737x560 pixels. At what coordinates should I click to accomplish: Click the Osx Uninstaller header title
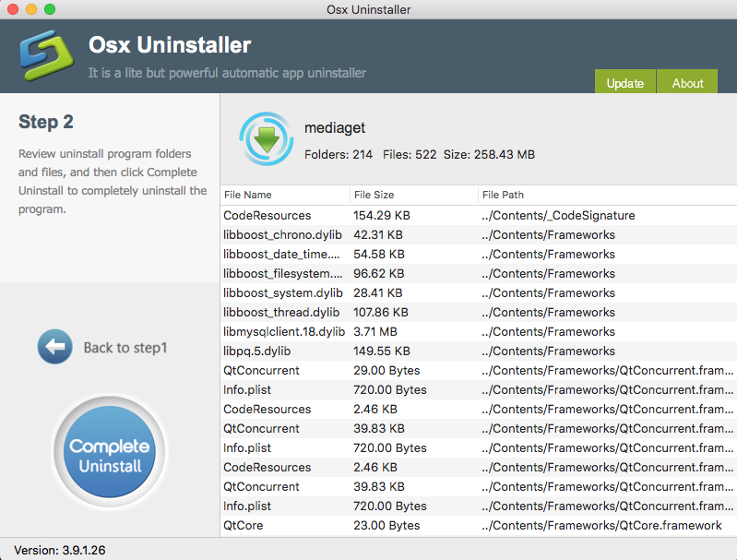(x=170, y=45)
